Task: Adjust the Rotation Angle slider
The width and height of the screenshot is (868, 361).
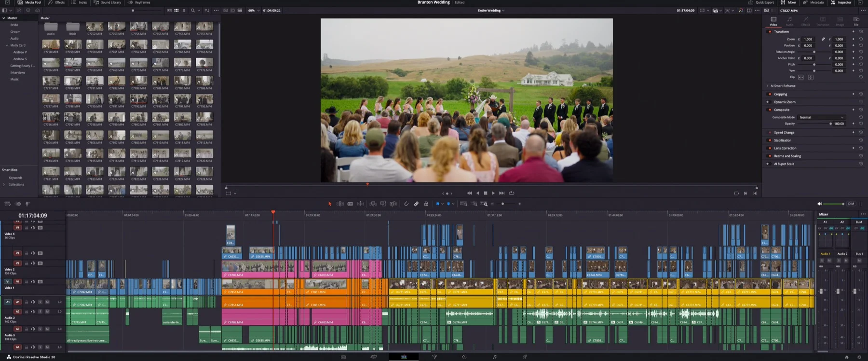Action: [x=814, y=52]
